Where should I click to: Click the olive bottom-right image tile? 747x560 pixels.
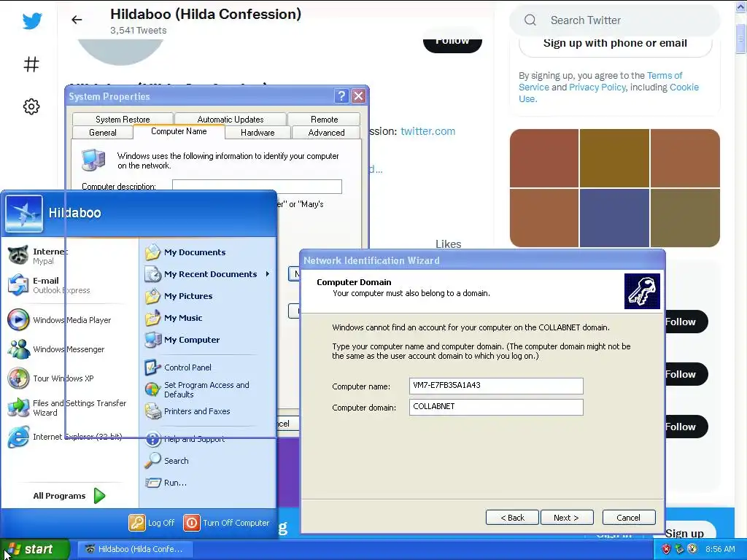(685, 217)
